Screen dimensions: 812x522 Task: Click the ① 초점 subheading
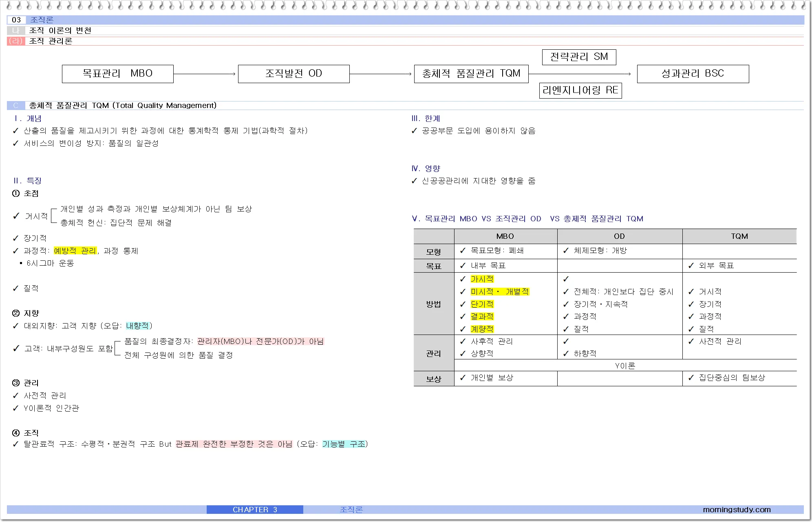[x=25, y=194]
